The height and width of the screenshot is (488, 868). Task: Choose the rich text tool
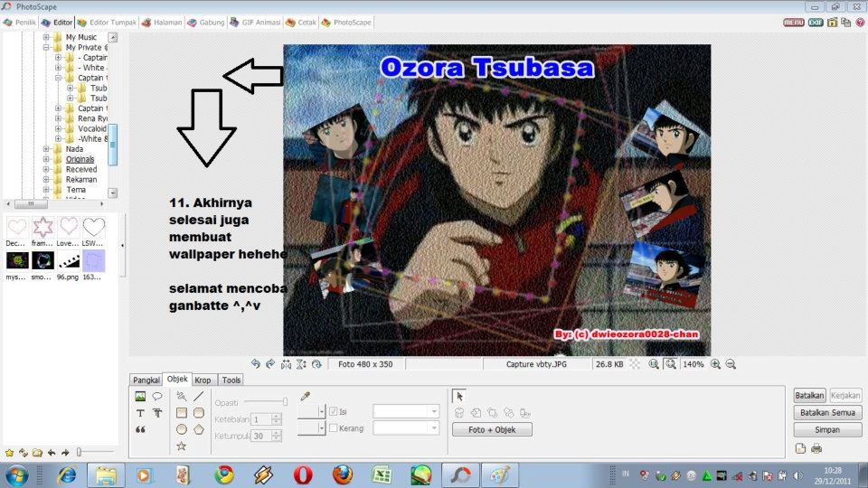pyautogui.click(x=157, y=413)
